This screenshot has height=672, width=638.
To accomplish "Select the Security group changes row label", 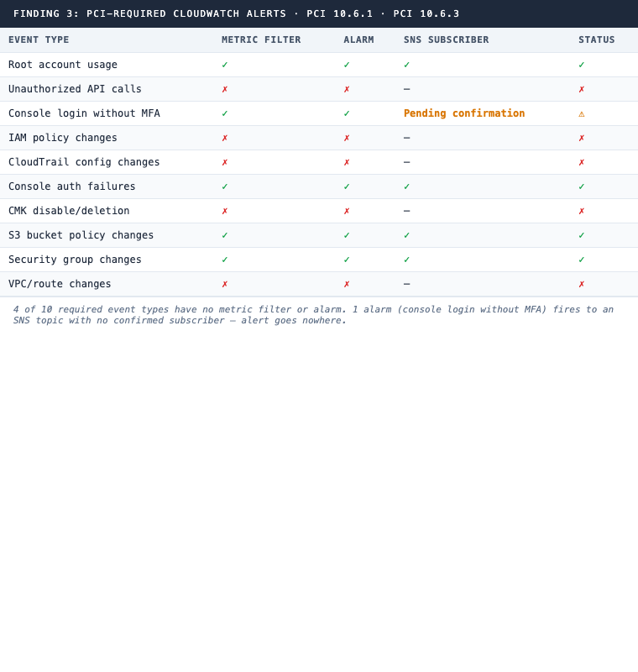I will click(75, 260).
